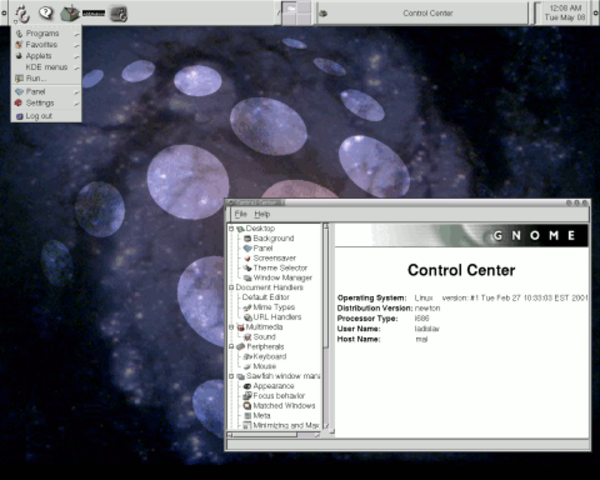Click the 'Focus behavior' tree label
This screenshot has height=480, width=600.
pyautogui.click(x=279, y=396)
